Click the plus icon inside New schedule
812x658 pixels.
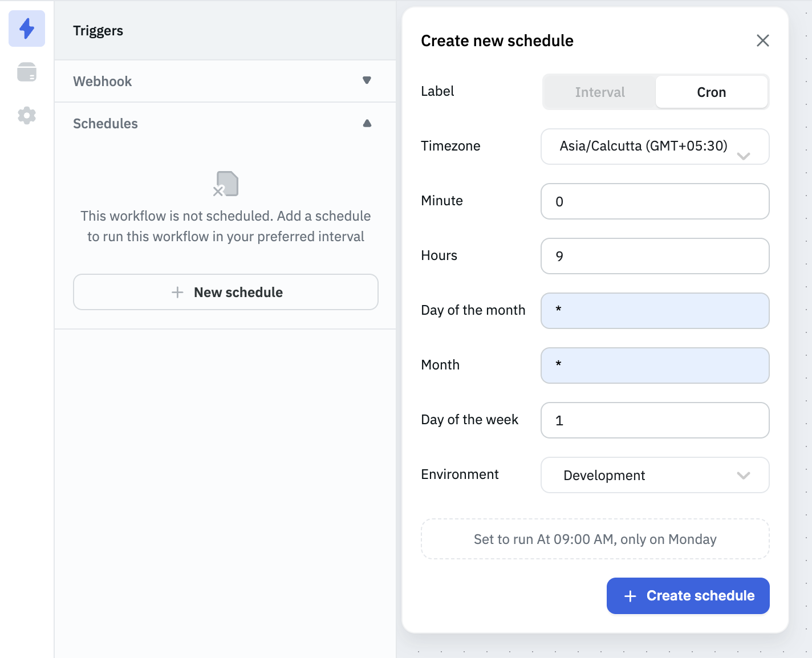click(x=176, y=292)
